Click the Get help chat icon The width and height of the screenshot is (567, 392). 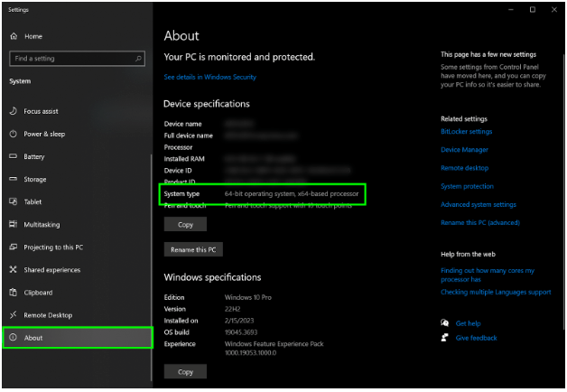tap(445, 323)
